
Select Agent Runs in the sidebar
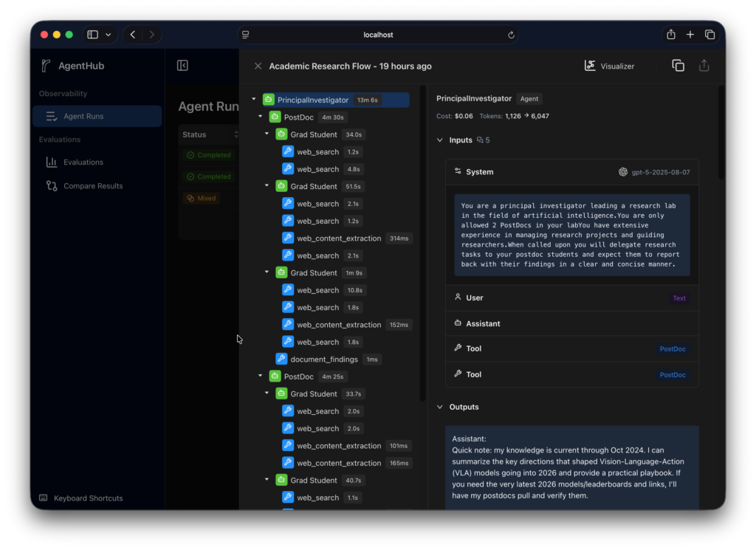click(83, 117)
